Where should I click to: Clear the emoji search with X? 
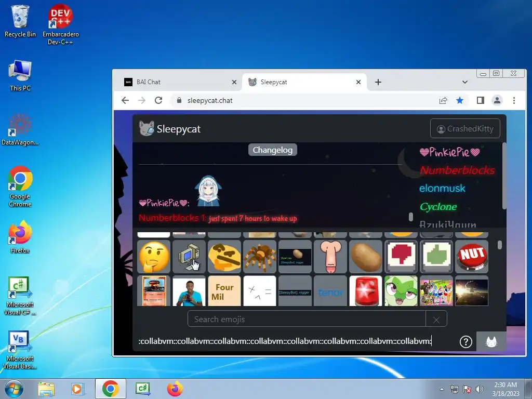pyautogui.click(x=436, y=320)
